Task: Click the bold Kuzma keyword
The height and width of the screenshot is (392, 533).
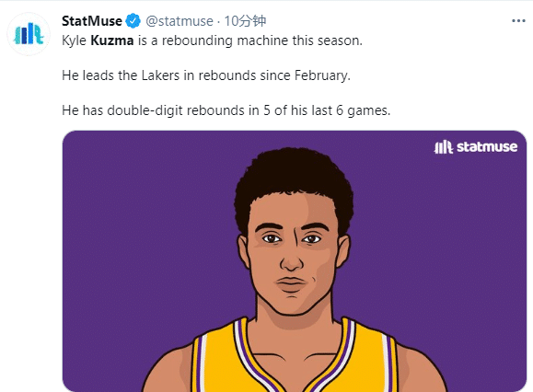Action: pos(112,40)
